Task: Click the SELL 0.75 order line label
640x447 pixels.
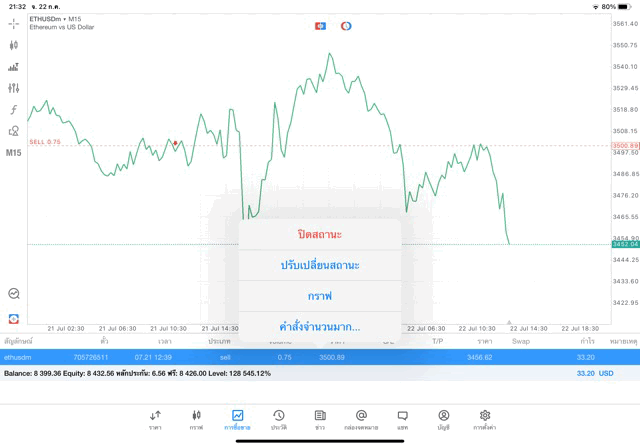Action: click(45, 142)
